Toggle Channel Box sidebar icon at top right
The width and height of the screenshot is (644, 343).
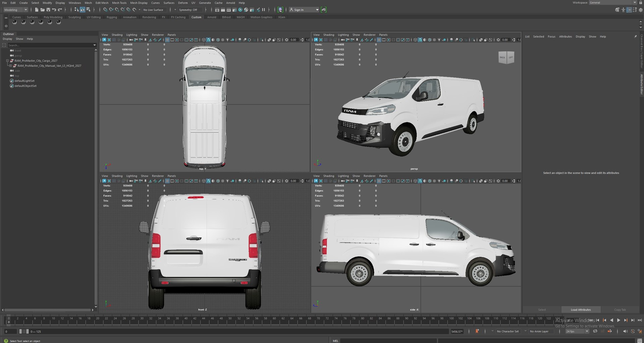(x=640, y=10)
